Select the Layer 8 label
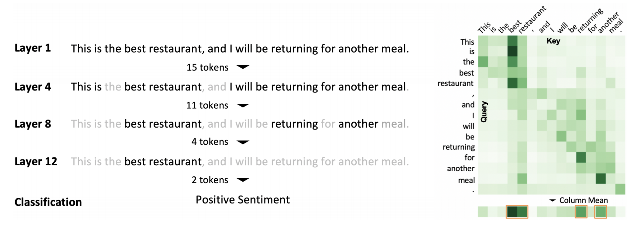 33,124
